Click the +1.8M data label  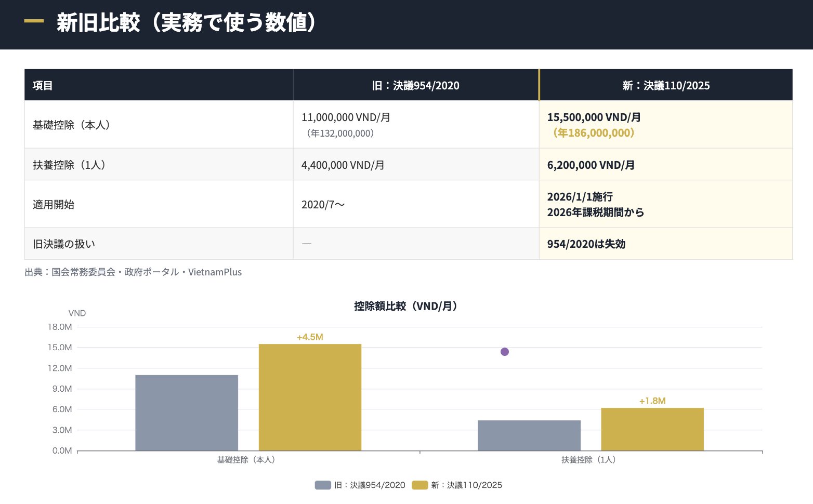click(x=652, y=401)
